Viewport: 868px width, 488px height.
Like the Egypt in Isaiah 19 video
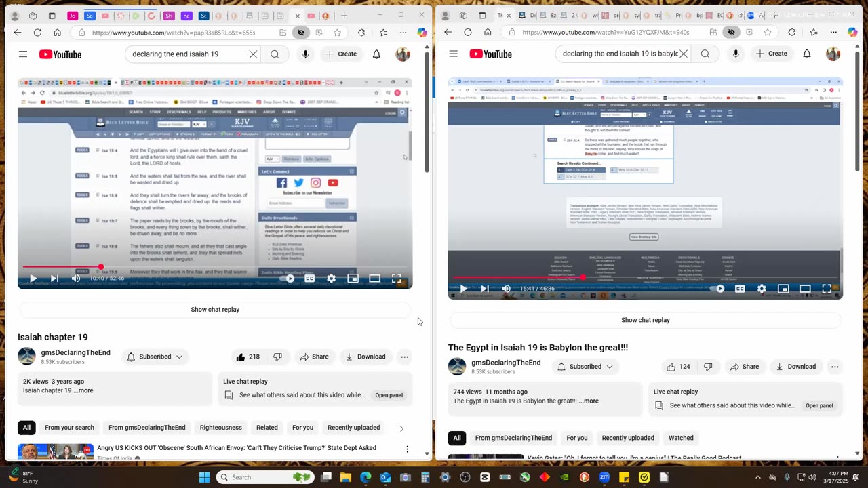click(678, 367)
